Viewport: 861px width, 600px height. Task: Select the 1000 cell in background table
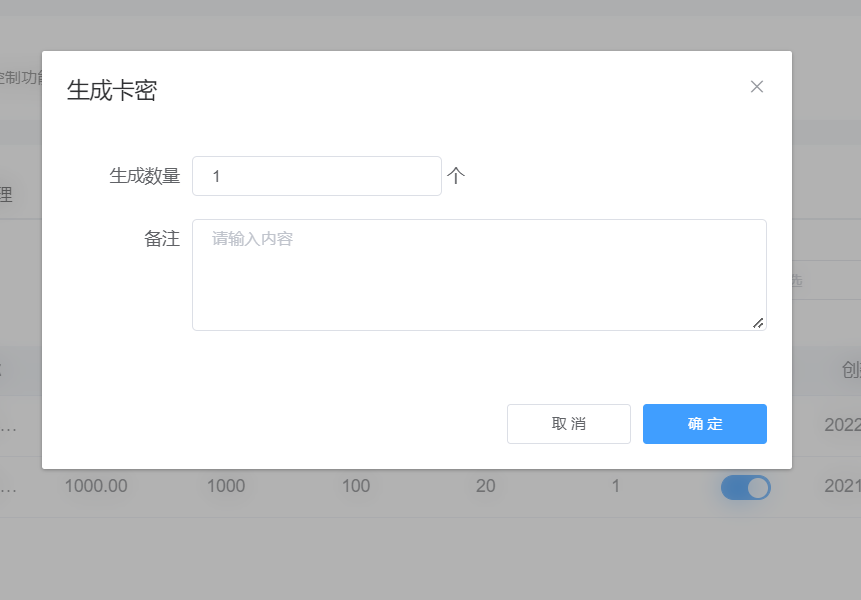coord(226,486)
